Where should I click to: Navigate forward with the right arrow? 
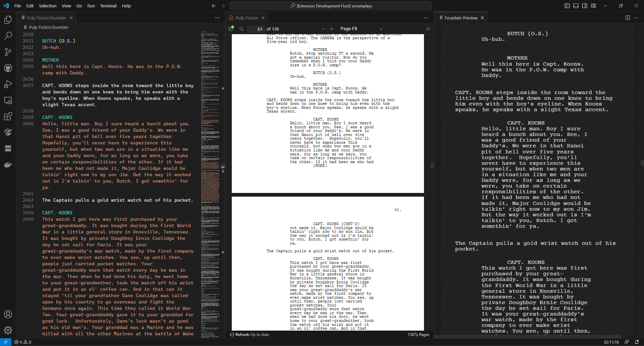tap(223, 6)
